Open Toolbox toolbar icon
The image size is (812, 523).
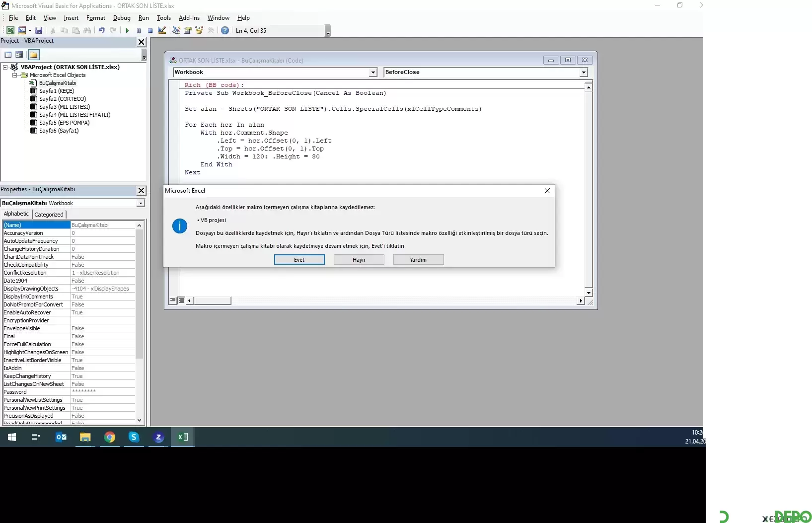click(x=211, y=30)
